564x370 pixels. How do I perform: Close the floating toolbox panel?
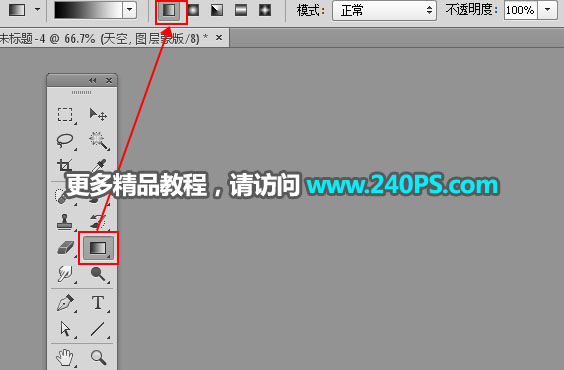point(109,81)
